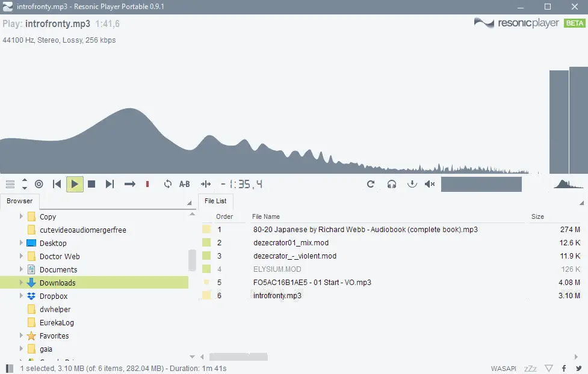Image resolution: width=588 pixels, height=374 pixels.
Task: Expand the Dropbox folder node
Action: (x=21, y=296)
